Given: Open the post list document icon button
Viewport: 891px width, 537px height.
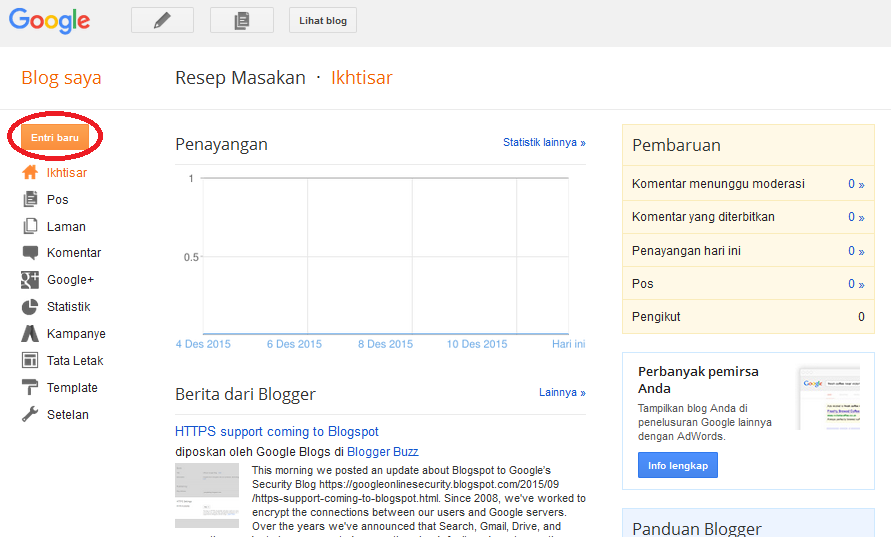Looking at the screenshot, I should (x=242, y=20).
